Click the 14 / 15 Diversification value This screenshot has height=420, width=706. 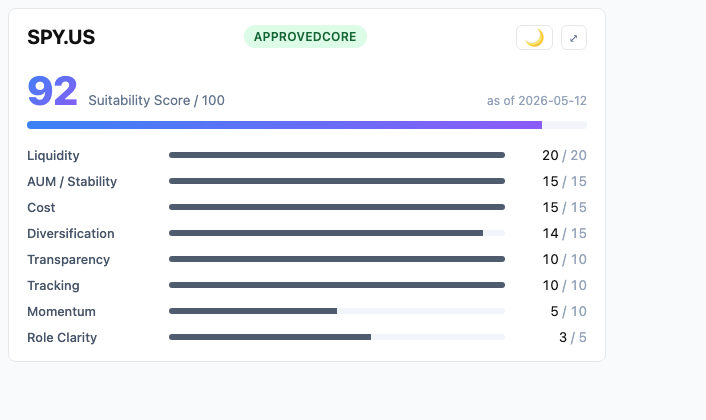565,233
